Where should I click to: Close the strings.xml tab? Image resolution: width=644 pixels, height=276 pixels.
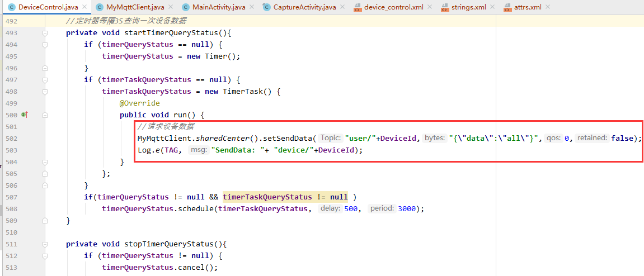tap(492, 7)
